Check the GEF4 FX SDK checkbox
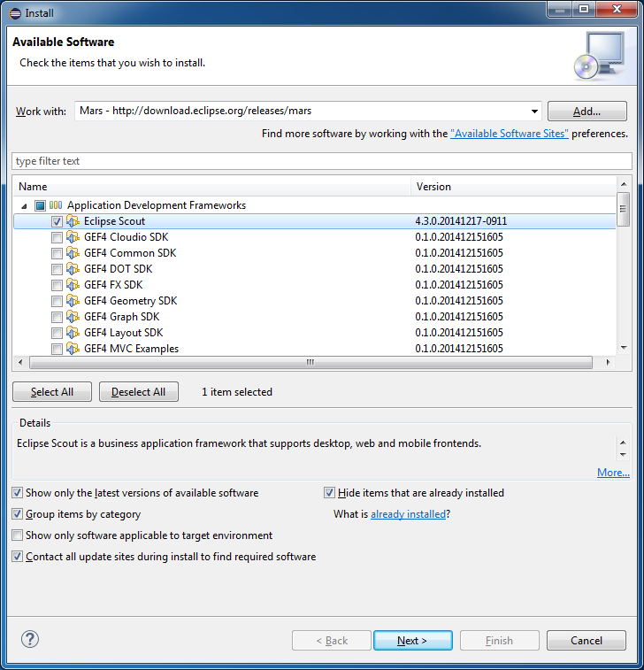 [57, 285]
